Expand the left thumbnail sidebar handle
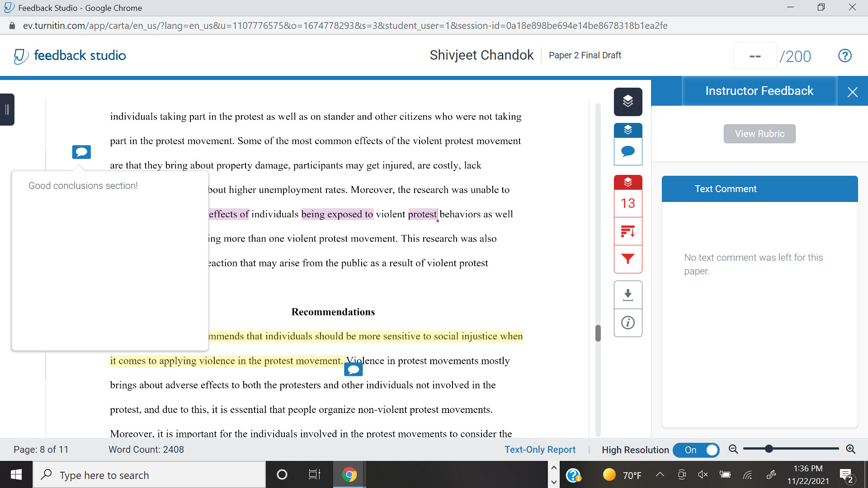Screen dimensions: 868x488 7,109
